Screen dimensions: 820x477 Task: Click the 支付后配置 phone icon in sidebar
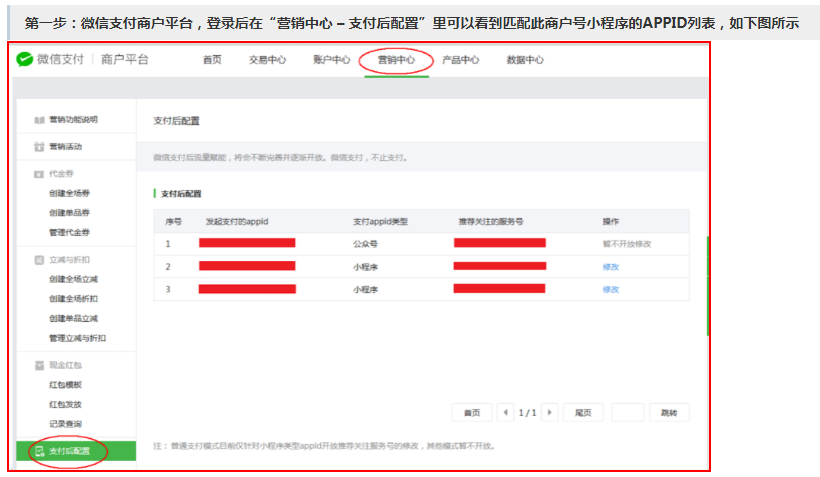coord(40,451)
